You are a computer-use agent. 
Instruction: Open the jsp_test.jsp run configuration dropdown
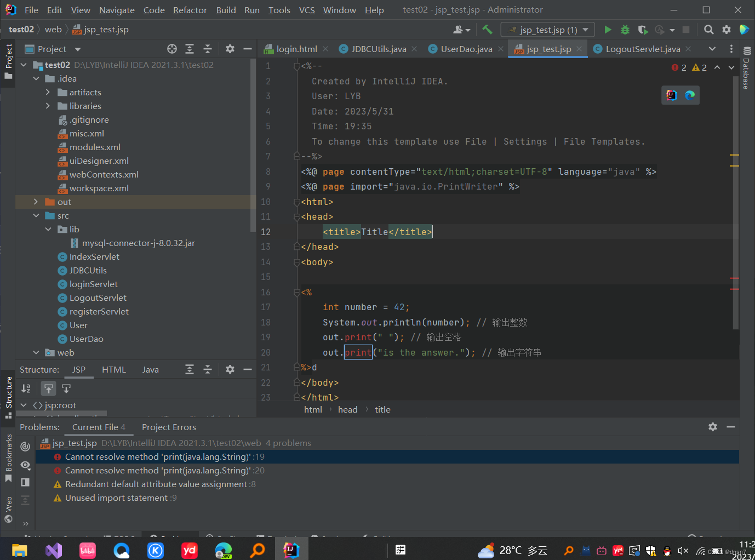point(547,30)
